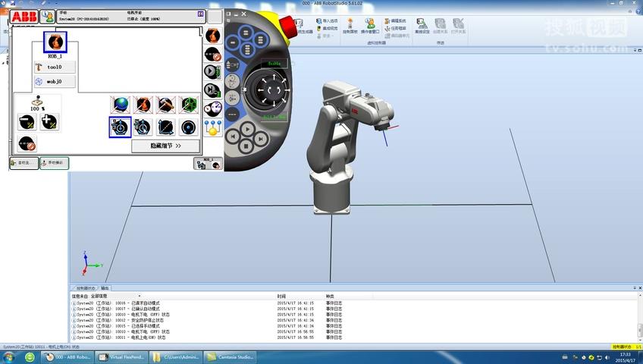Toggle the green Enable device button
Screen dimensions: 643x364
(x=274, y=64)
